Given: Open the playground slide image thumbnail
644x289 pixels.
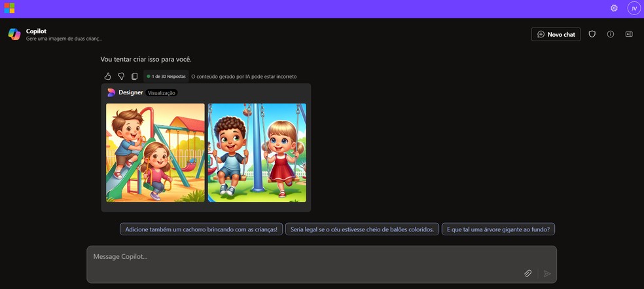Looking at the screenshot, I should click(x=155, y=153).
